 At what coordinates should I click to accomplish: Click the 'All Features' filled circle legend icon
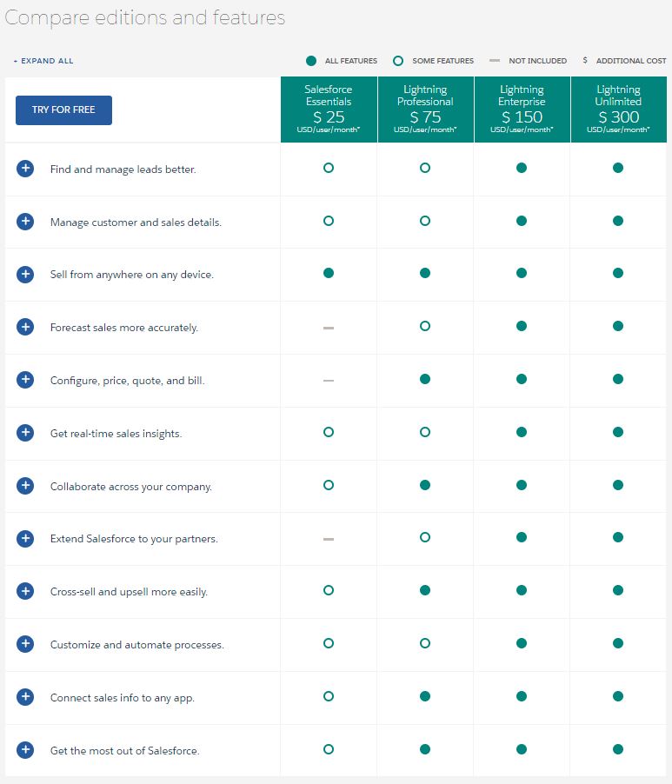pyautogui.click(x=310, y=61)
